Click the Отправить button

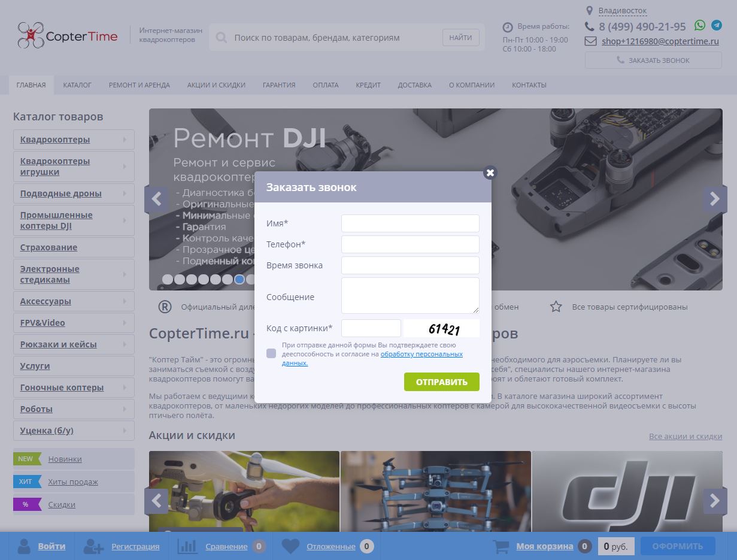[x=442, y=382]
